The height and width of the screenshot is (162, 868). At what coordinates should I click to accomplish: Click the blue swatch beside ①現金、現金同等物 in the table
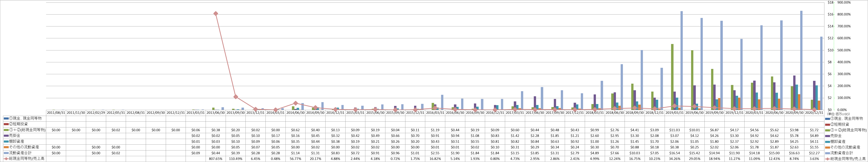coord(6,119)
